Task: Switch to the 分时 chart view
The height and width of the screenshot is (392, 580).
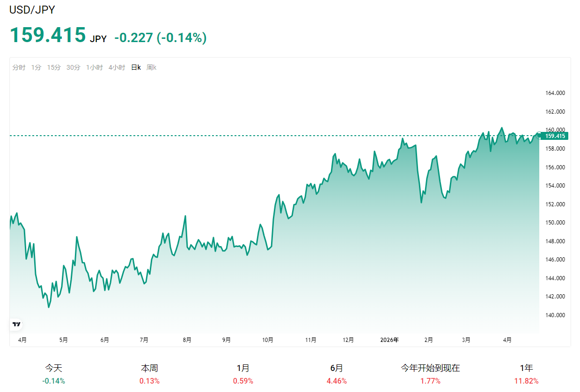Action: [19, 67]
